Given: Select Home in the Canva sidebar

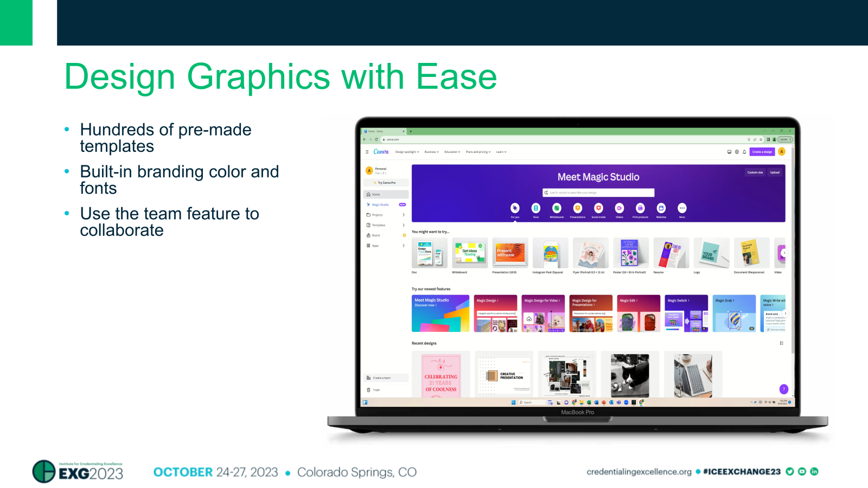Looking at the screenshot, I should click(x=375, y=194).
